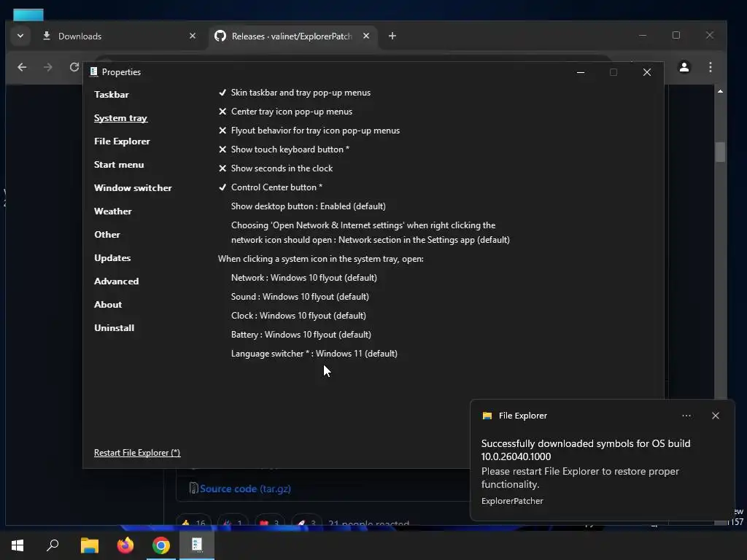Select the System tray section
747x560 pixels.
tap(120, 117)
